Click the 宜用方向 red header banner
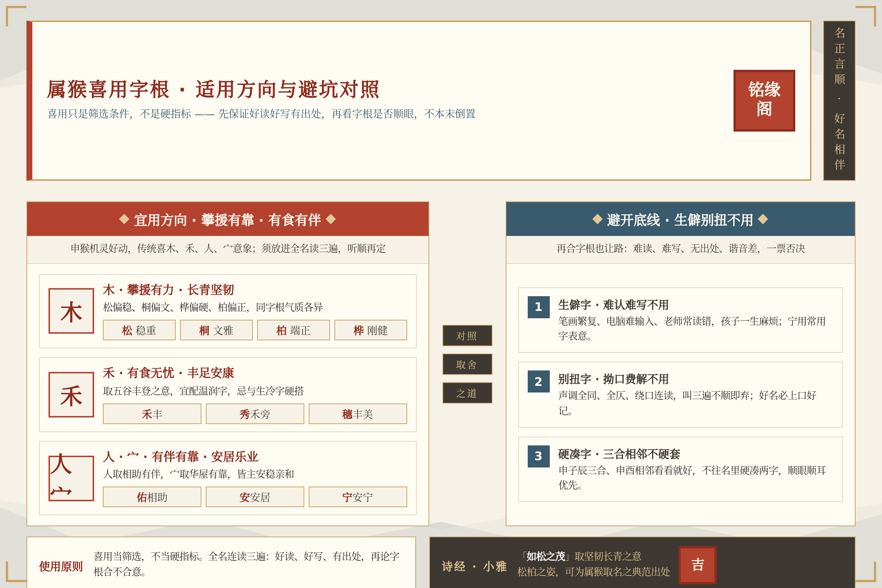Viewport: 882px width, 588px height. [227, 219]
